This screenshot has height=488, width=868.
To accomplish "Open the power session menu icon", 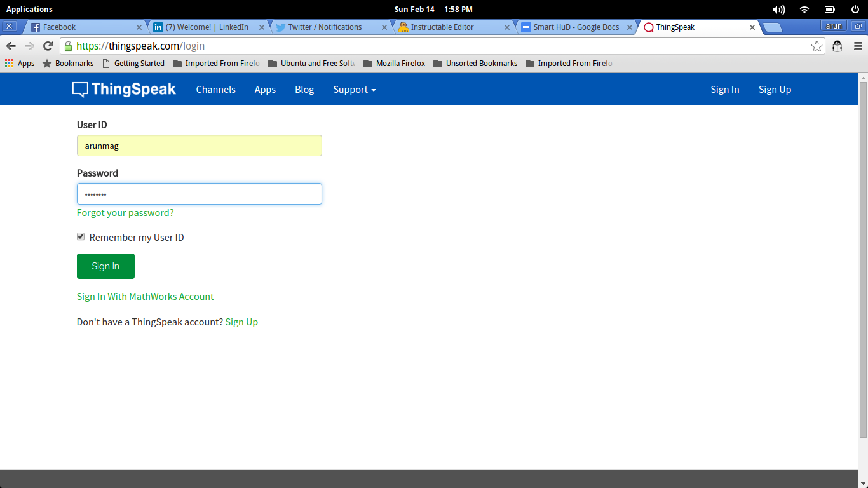I will pos(855,10).
